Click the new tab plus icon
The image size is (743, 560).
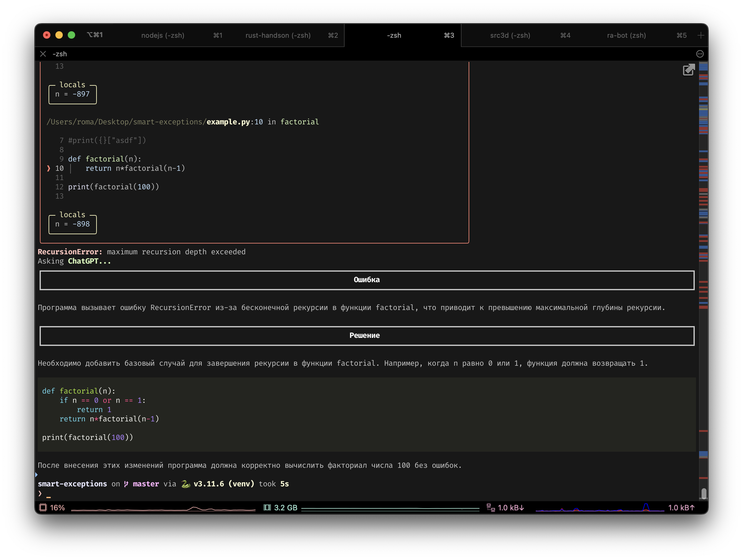pyautogui.click(x=701, y=35)
